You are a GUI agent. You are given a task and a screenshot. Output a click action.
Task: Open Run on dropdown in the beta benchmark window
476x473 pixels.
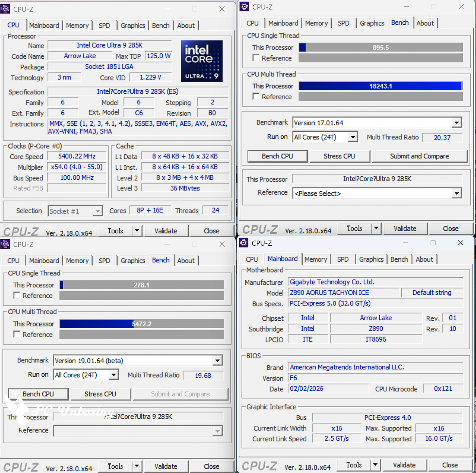[x=113, y=375]
